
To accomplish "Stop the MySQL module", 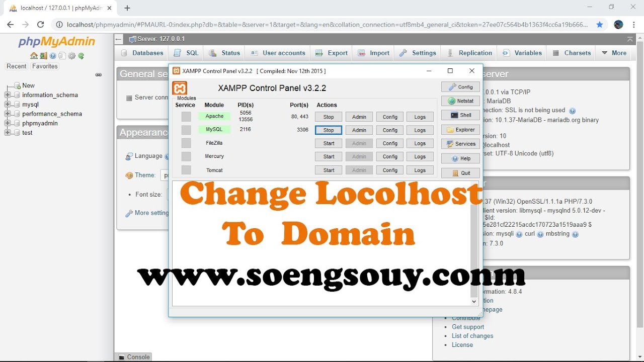I will [329, 130].
